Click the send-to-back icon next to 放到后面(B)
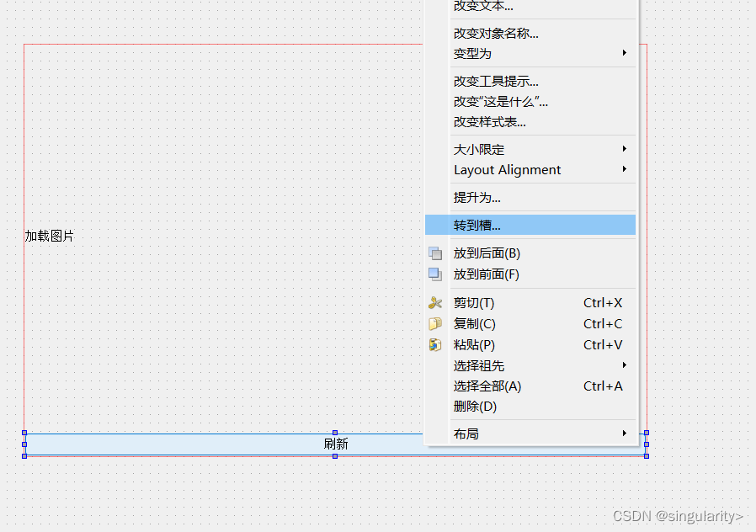Viewport: 756px width, 532px height. pyautogui.click(x=435, y=253)
